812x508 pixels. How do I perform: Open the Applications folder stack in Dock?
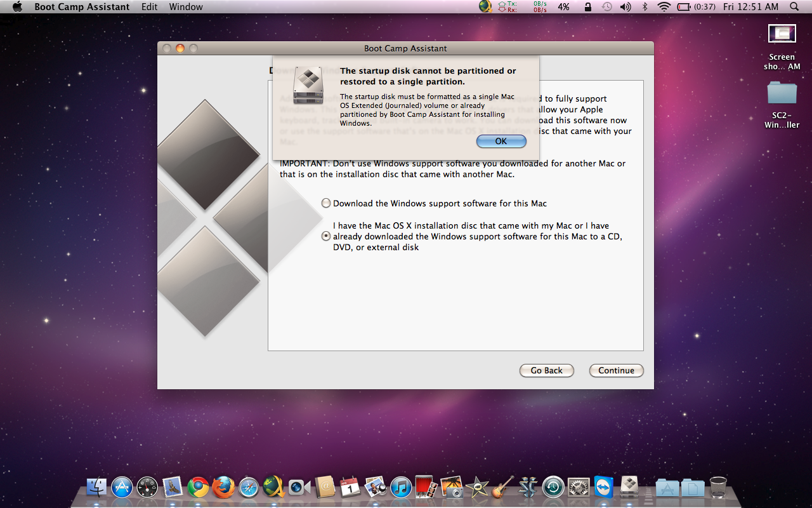[667, 487]
